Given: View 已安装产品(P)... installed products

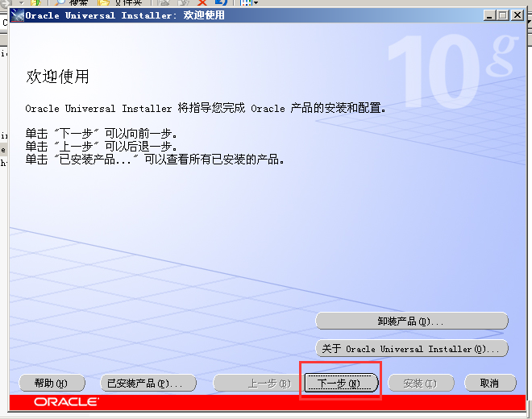Looking at the screenshot, I should [x=148, y=383].
